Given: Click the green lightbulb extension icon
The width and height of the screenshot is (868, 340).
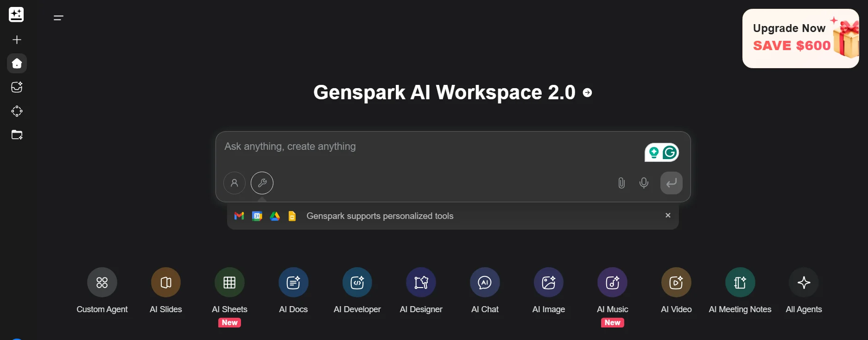Looking at the screenshot, I should [653, 152].
